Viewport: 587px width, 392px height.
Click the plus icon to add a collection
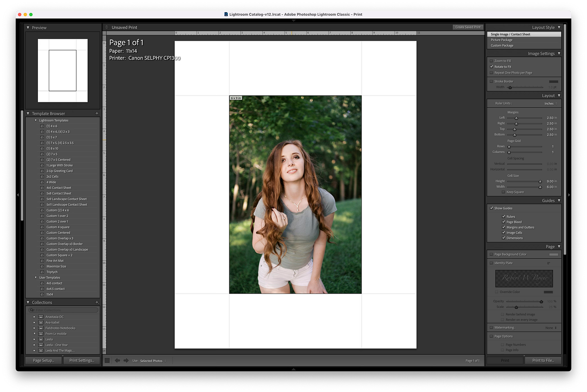pos(97,302)
